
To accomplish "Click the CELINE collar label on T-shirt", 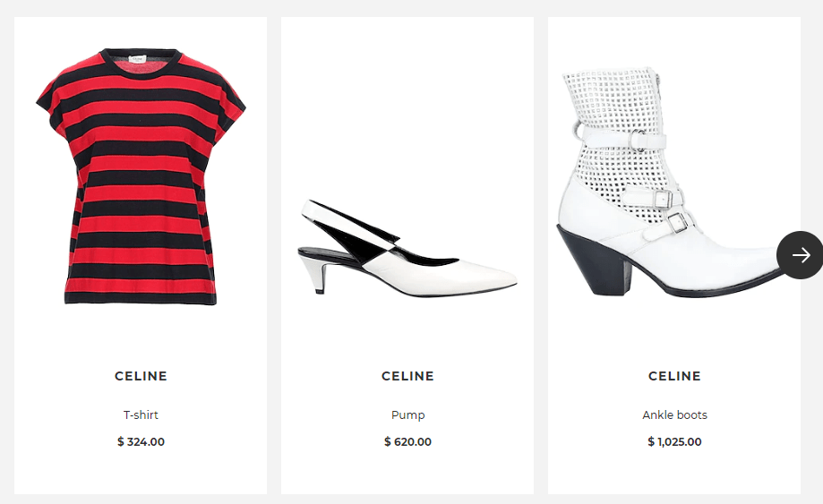I will (x=138, y=59).
